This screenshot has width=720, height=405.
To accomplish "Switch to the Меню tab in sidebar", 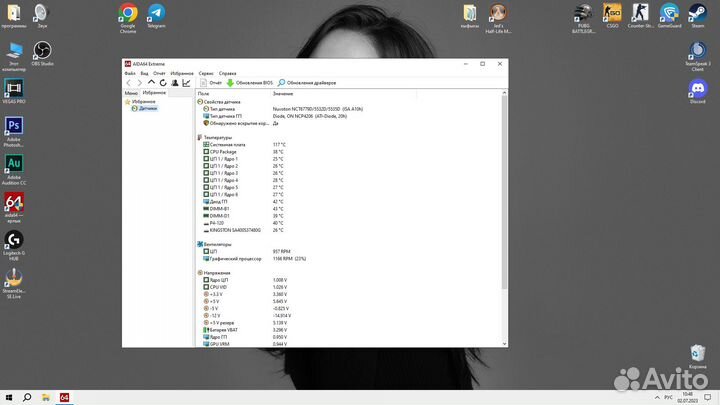I will point(131,92).
